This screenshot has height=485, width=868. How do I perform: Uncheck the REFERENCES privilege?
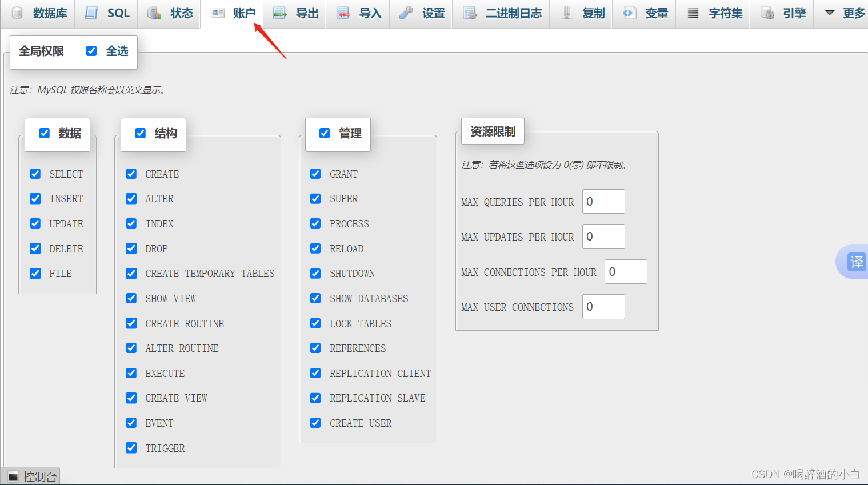click(x=315, y=348)
